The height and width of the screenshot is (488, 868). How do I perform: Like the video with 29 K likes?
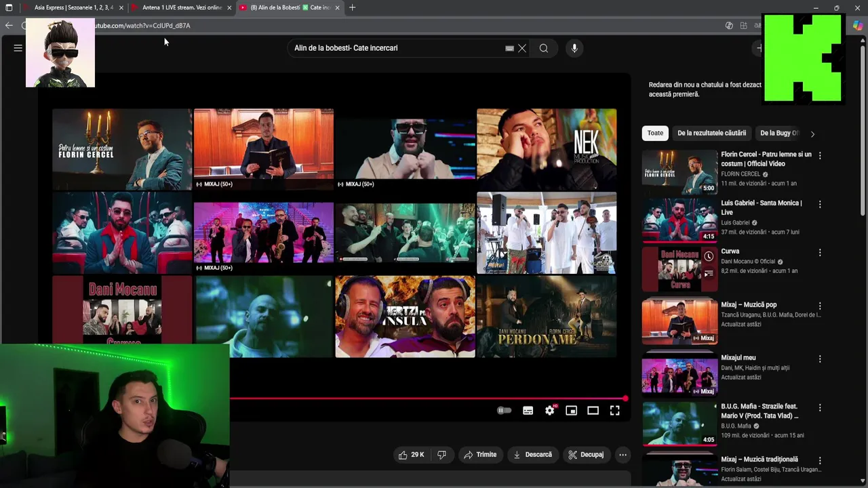[x=412, y=455]
